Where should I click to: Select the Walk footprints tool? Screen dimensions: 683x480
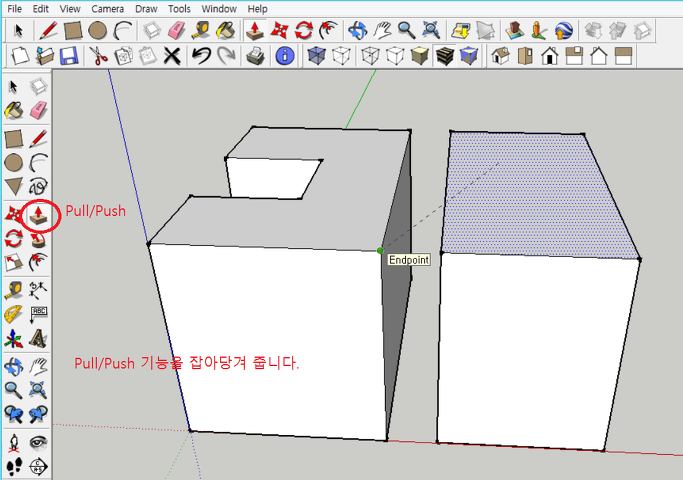coord(14,466)
